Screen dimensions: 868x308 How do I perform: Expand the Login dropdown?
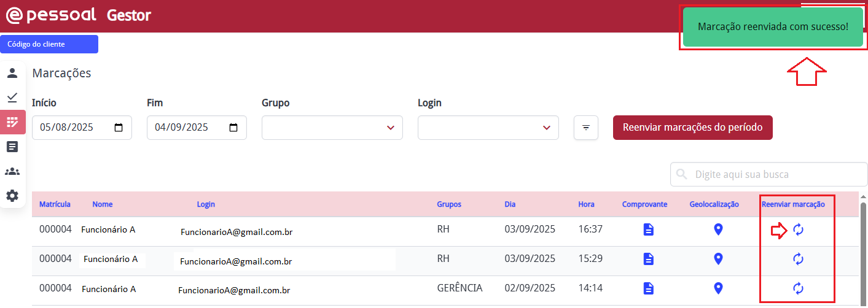pyautogui.click(x=546, y=128)
